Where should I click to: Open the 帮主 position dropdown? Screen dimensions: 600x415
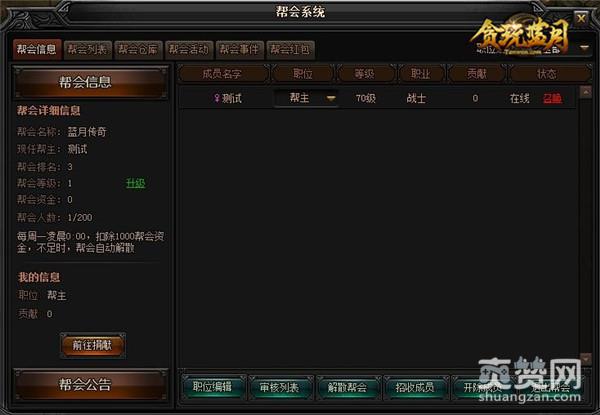click(331, 98)
